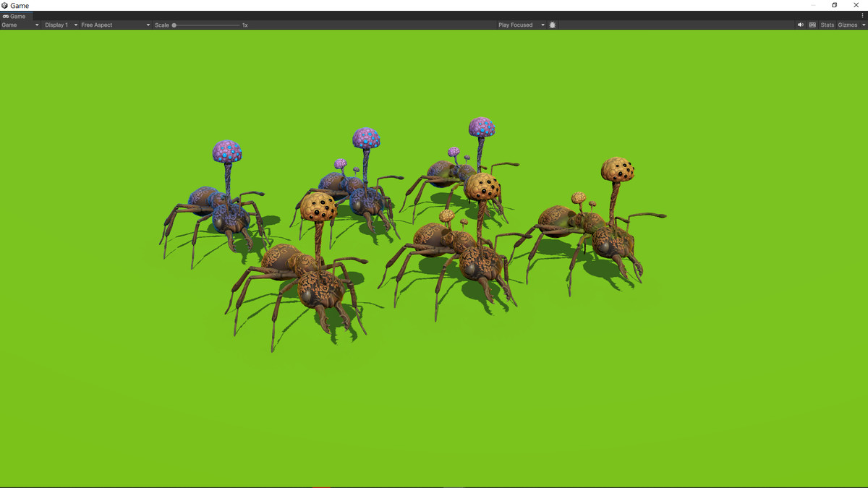Toggle the Stats overlay
This screenshot has width=868, height=488.
pyautogui.click(x=827, y=25)
